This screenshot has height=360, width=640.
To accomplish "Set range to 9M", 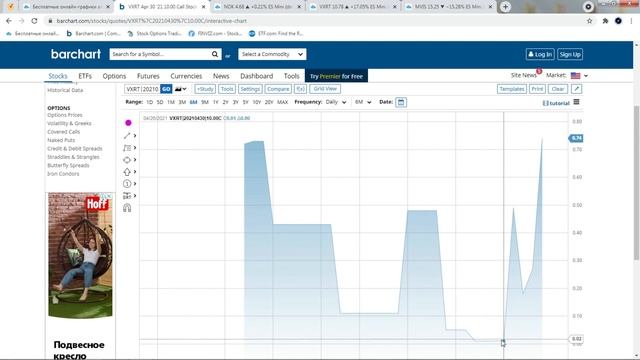I will (205, 102).
